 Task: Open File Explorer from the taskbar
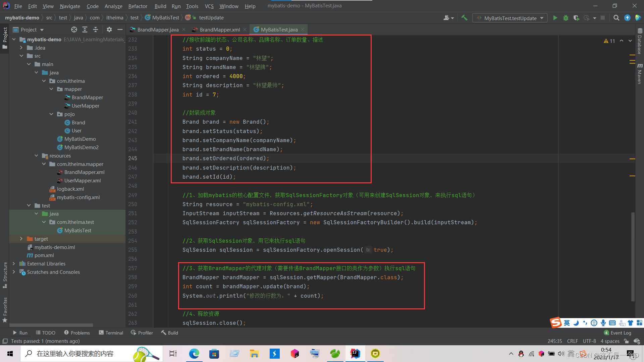pos(254,354)
